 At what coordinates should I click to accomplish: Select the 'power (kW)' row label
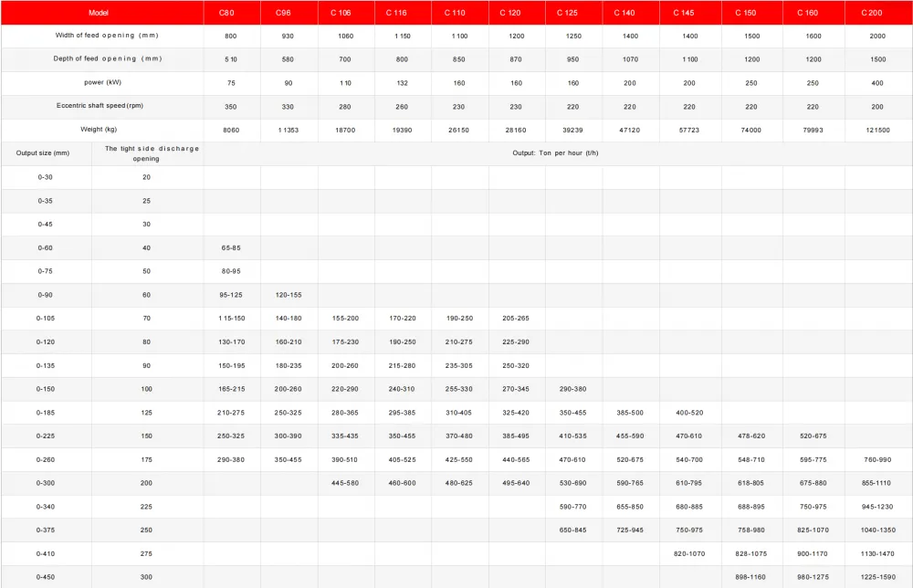click(102, 83)
